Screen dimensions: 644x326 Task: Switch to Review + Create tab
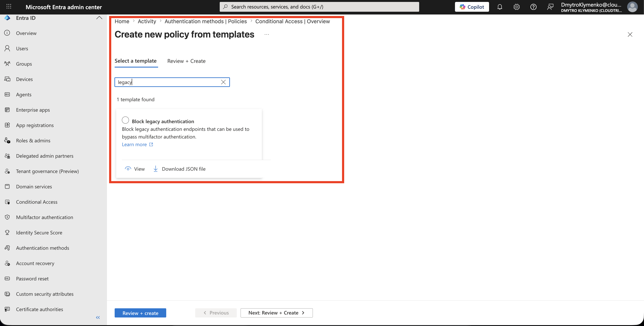coord(186,61)
